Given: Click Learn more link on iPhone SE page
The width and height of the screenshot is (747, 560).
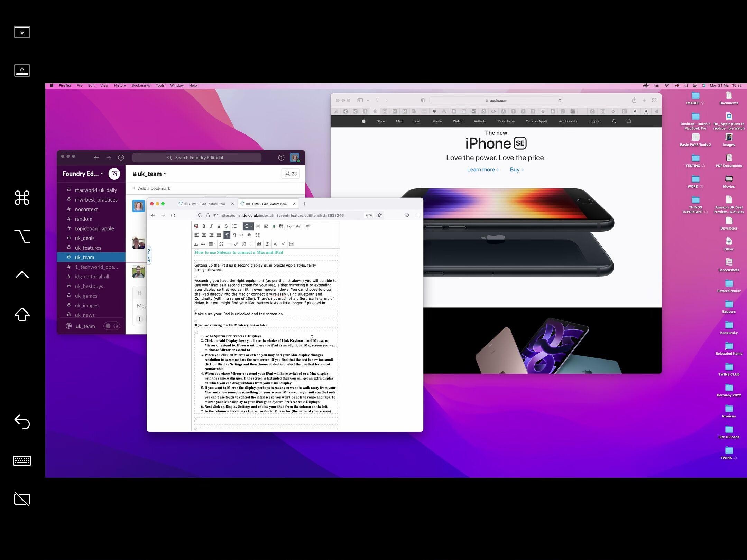Looking at the screenshot, I should coord(481,169).
